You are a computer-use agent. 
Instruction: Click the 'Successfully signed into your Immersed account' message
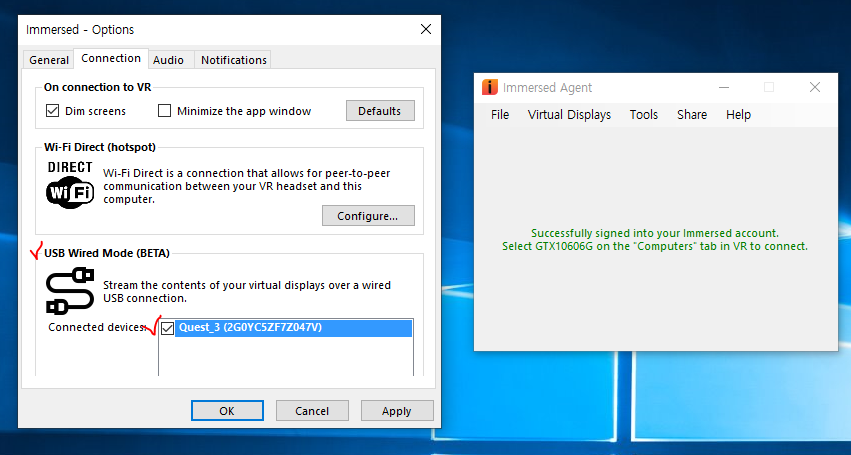click(x=655, y=233)
